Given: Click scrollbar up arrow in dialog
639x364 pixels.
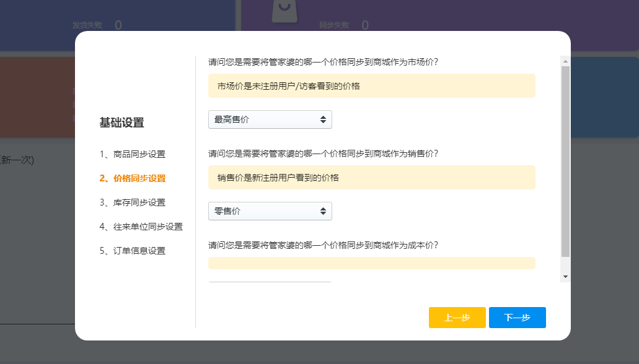Looking at the screenshot, I should click(x=565, y=61).
